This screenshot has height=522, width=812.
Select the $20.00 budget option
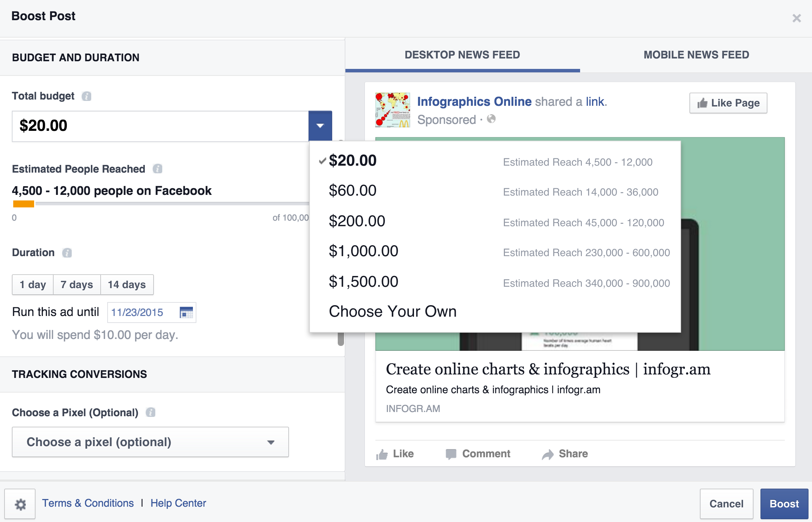(x=495, y=161)
